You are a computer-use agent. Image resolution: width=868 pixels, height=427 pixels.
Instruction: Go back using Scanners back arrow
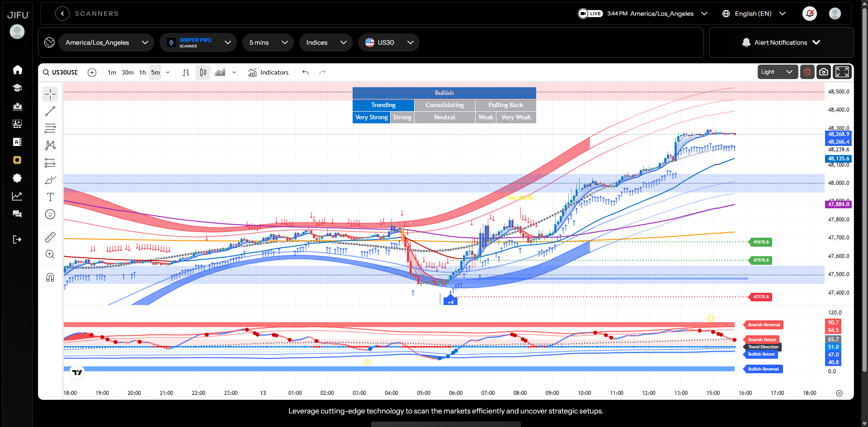62,14
